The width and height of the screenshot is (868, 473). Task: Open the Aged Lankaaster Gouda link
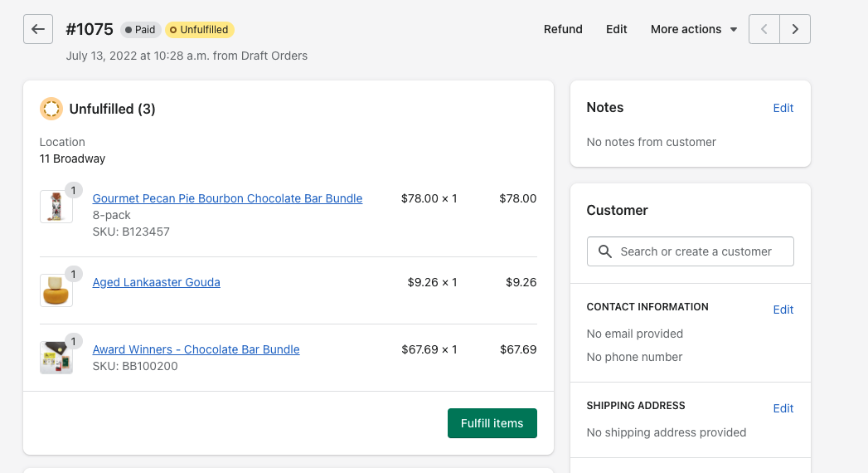157,282
